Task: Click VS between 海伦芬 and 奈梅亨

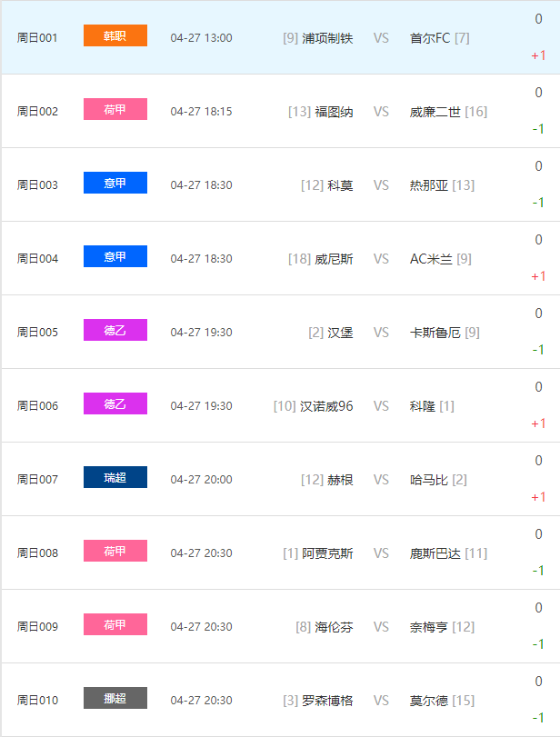Action: 381,627
